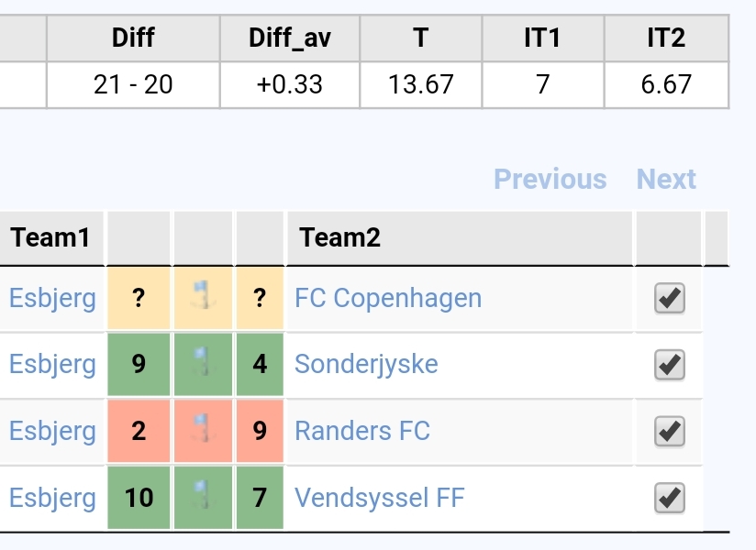Image resolution: width=756 pixels, height=550 pixels.
Task: Click the corner flag icon in Randers FC row
Action: (x=203, y=428)
